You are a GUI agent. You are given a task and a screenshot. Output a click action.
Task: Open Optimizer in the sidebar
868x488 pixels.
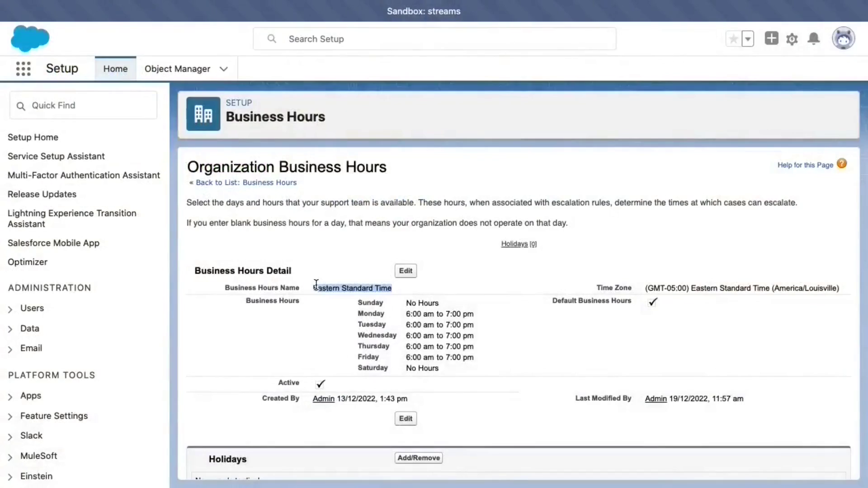pos(28,262)
